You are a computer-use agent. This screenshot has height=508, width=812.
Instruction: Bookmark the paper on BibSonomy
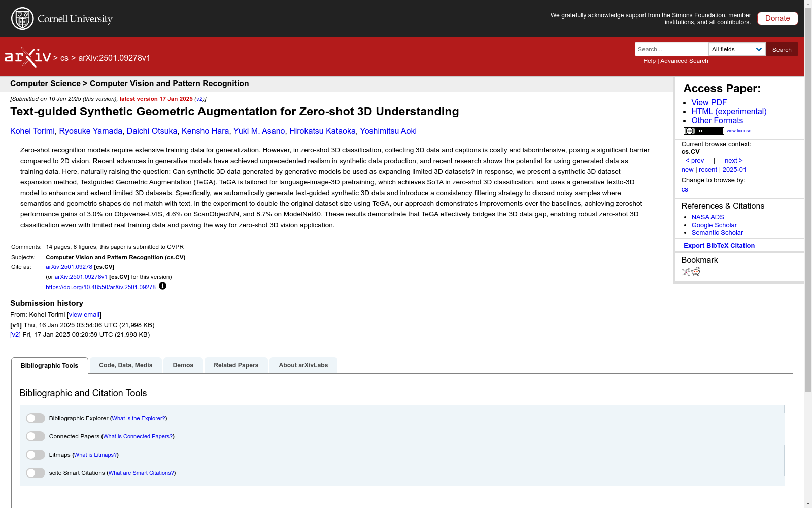[685, 272]
